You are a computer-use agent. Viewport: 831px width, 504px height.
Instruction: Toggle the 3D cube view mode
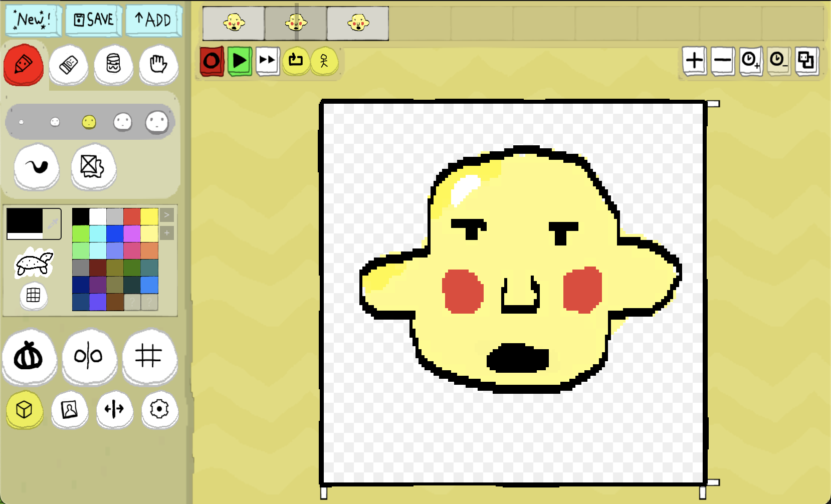[x=24, y=410]
